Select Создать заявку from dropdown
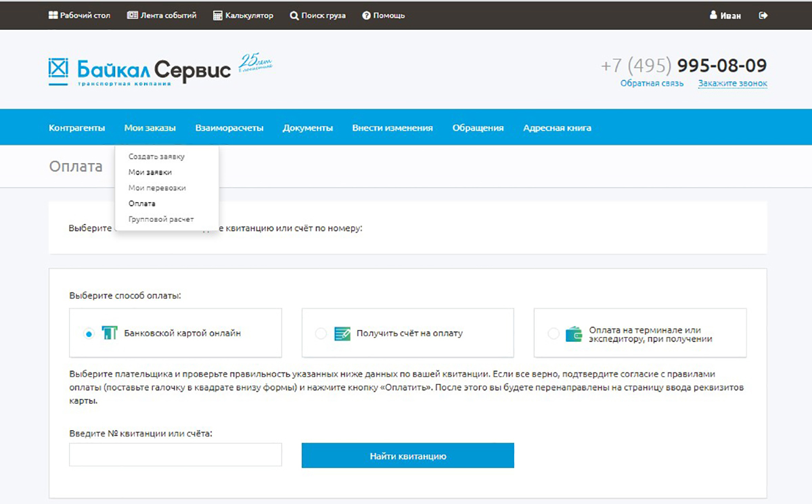Viewport: 812px width, 504px height. coord(156,157)
